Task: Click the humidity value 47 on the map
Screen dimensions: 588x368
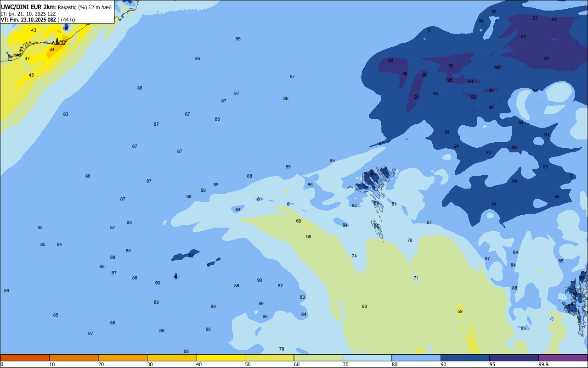Action: (27, 59)
